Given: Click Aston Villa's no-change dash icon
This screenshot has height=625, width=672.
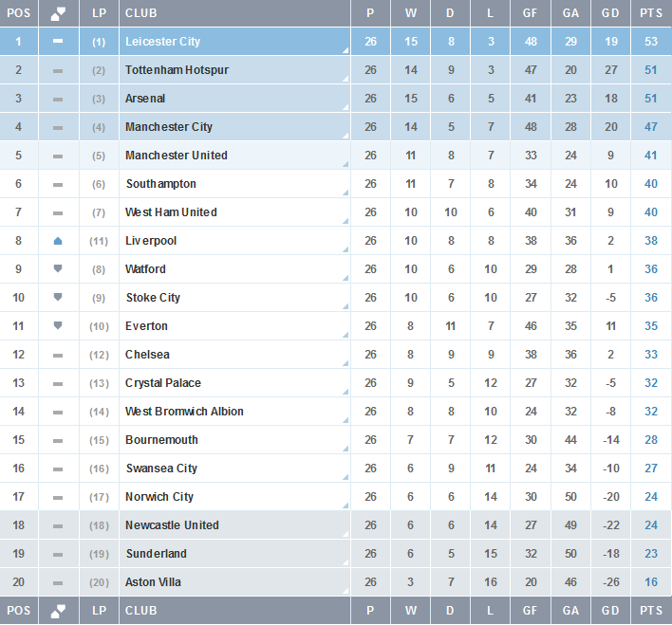Looking at the screenshot, I should [x=58, y=582].
